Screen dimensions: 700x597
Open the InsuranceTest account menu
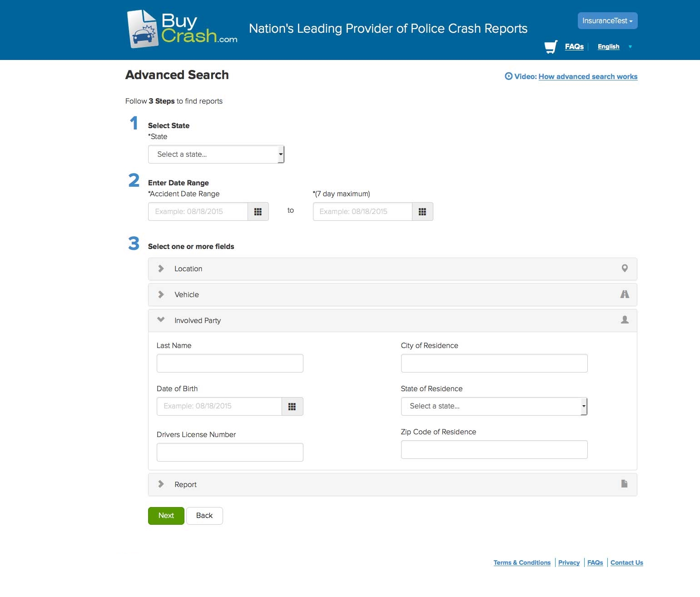(607, 21)
